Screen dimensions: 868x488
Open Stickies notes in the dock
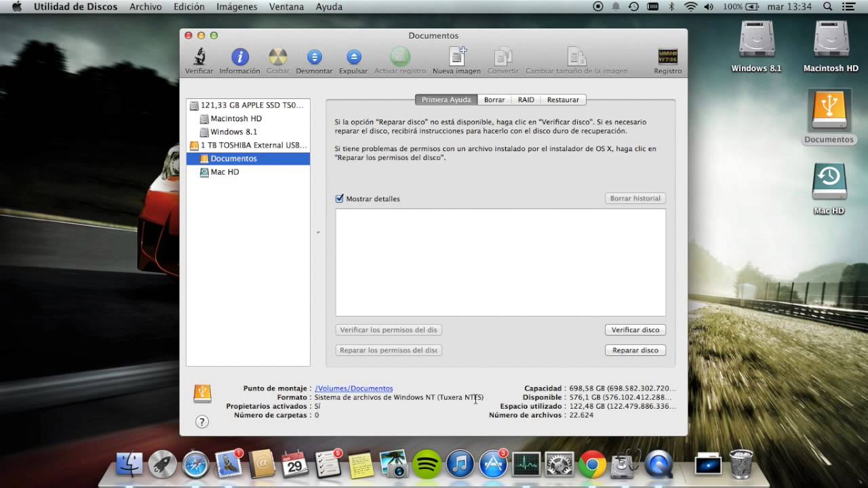361,465
